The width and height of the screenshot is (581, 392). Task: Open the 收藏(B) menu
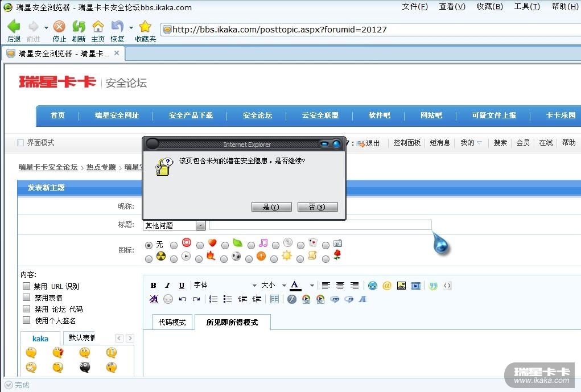click(x=490, y=7)
